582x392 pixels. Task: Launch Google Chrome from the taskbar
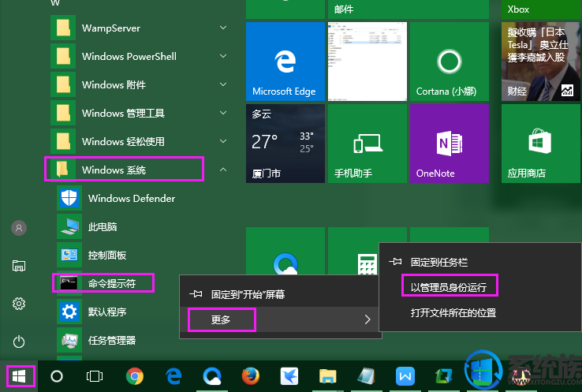coord(135,376)
